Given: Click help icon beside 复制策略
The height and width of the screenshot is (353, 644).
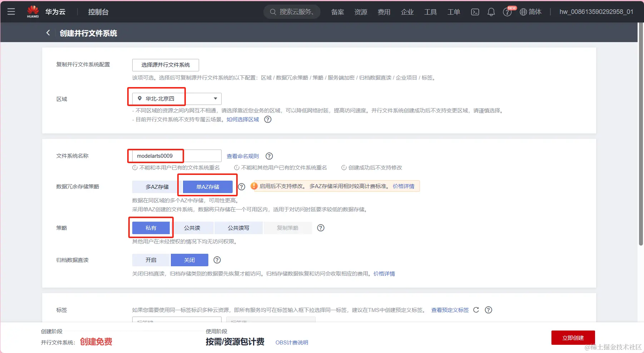Looking at the screenshot, I should (321, 228).
